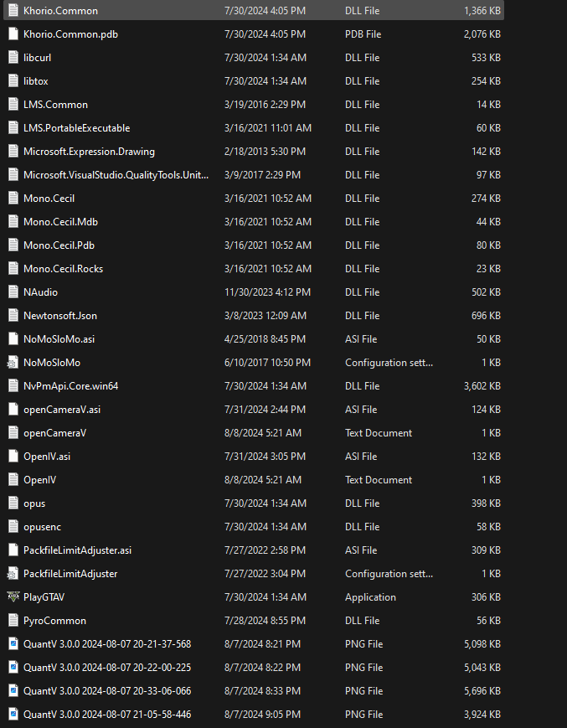This screenshot has width=567, height=728.
Task: Click the PackfileLimitAdjuster.asi file icon
Action: [13, 550]
